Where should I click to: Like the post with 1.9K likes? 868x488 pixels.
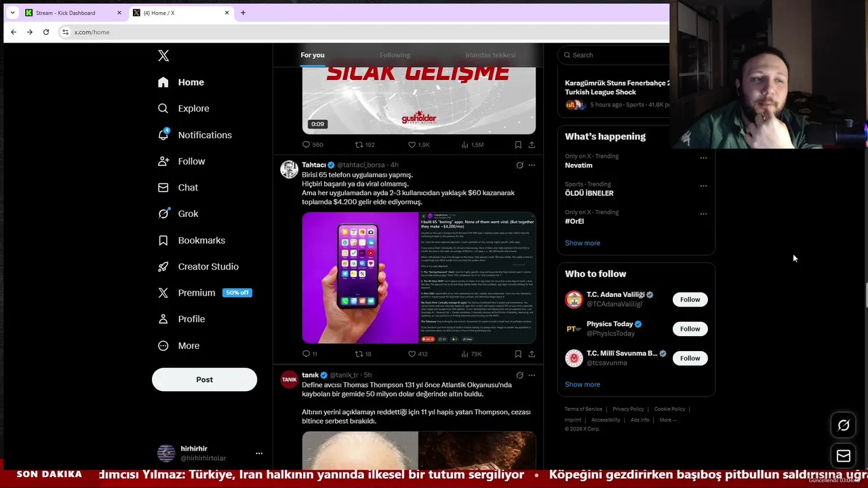tap(418, 144)
